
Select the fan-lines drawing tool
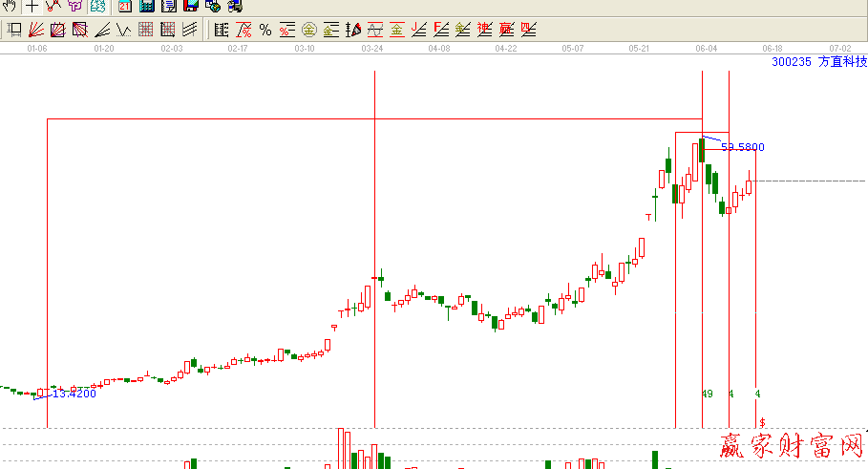click(x=35, y=30)
